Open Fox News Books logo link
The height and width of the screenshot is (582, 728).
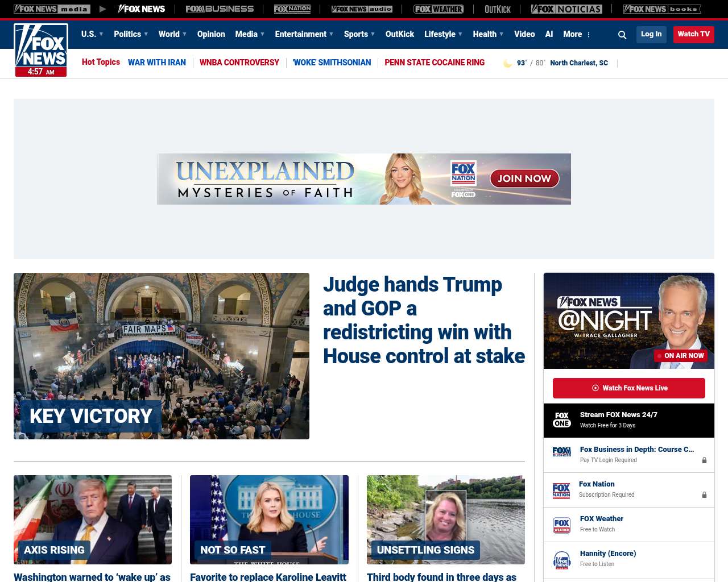[x=662, y=9]
